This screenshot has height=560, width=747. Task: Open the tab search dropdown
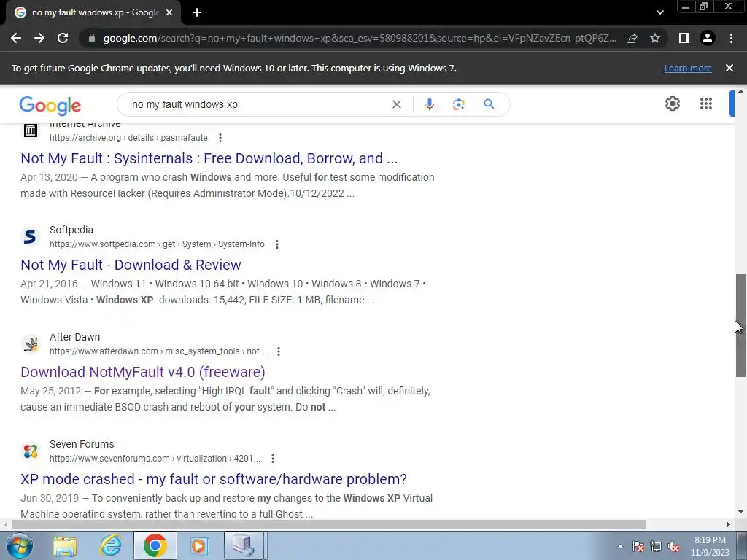(x=659, y=13)
